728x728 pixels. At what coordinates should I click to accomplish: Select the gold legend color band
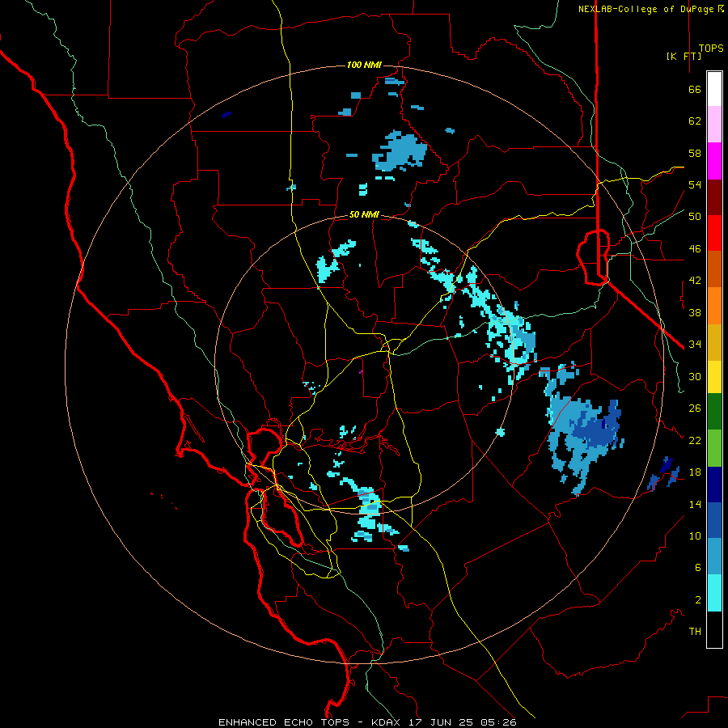click(x=714, y=342)
